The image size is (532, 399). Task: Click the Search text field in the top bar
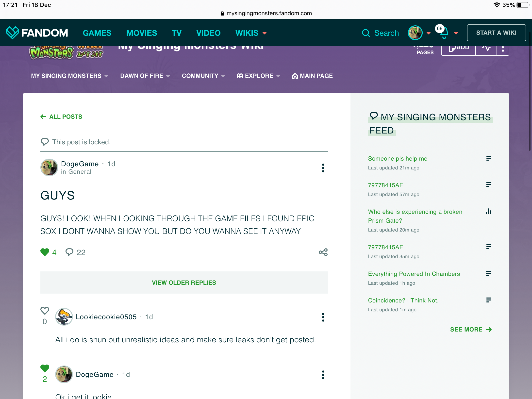[386, 33]
